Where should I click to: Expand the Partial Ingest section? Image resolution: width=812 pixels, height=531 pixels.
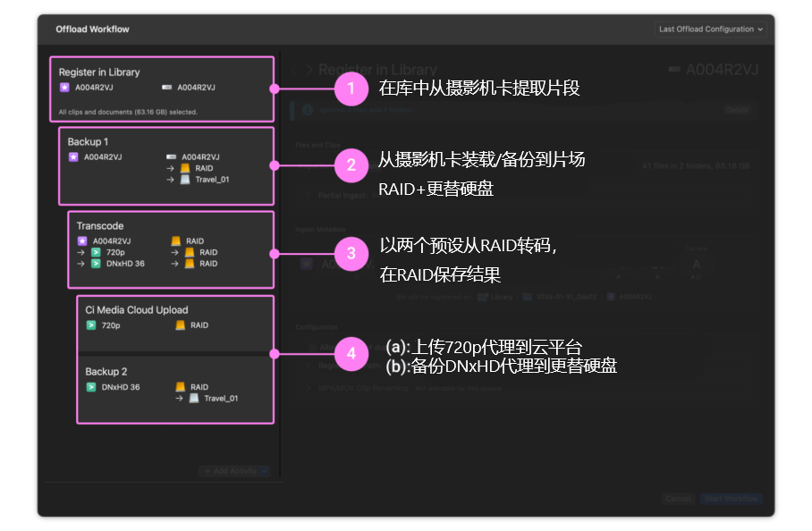(309, 196)
